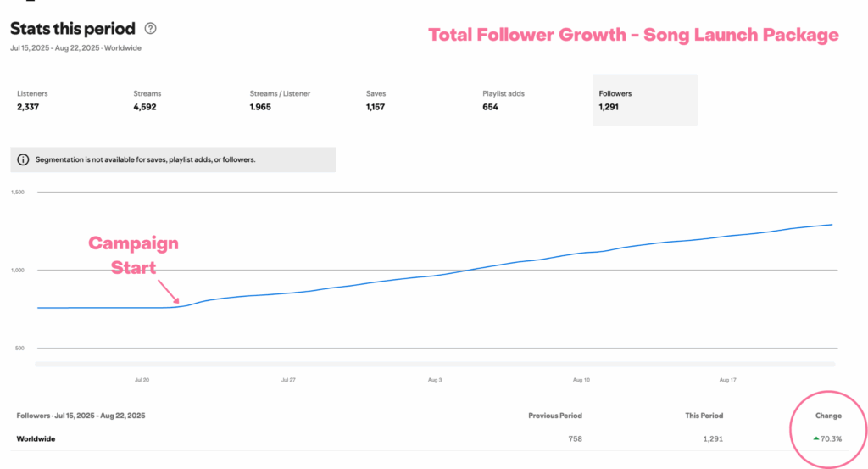
Task: Click the Jul 20 axis label
Action: tap(142, 380)
